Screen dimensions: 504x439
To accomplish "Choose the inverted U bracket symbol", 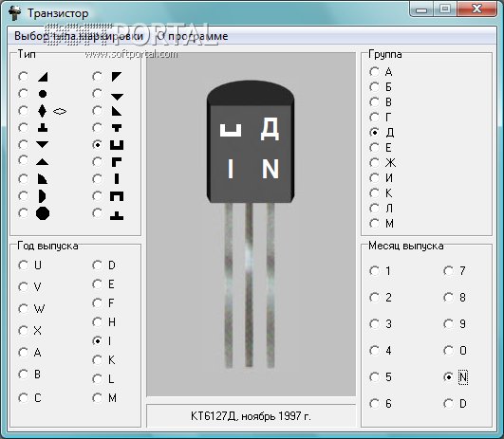I will [98, 196].
